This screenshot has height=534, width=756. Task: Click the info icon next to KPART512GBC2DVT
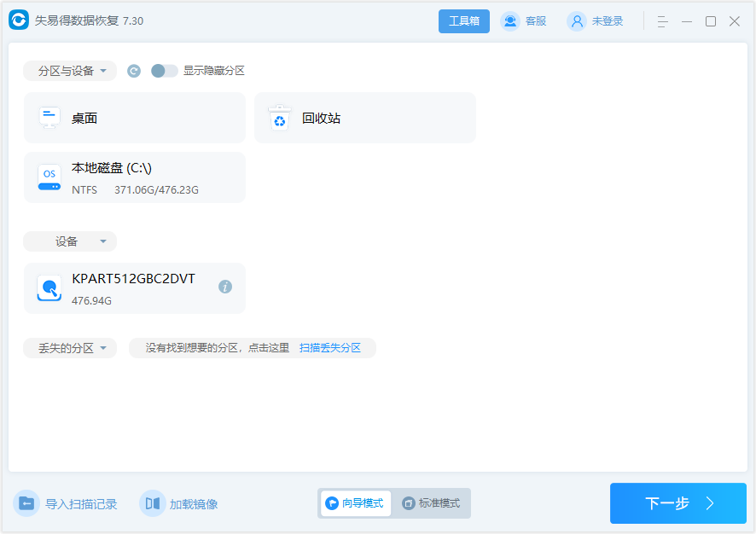pyautogui.click(x=225, y=287)
